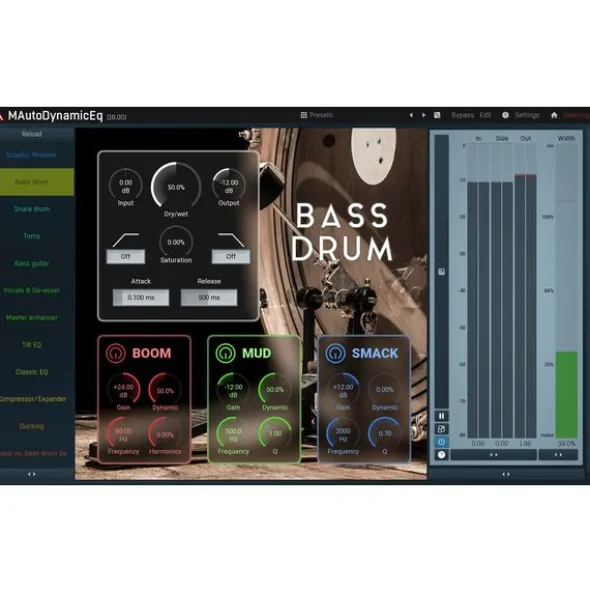Select Master enhancer preset
Image resolution: width=590 pixels, height=591 pixels.
[32, 317]
